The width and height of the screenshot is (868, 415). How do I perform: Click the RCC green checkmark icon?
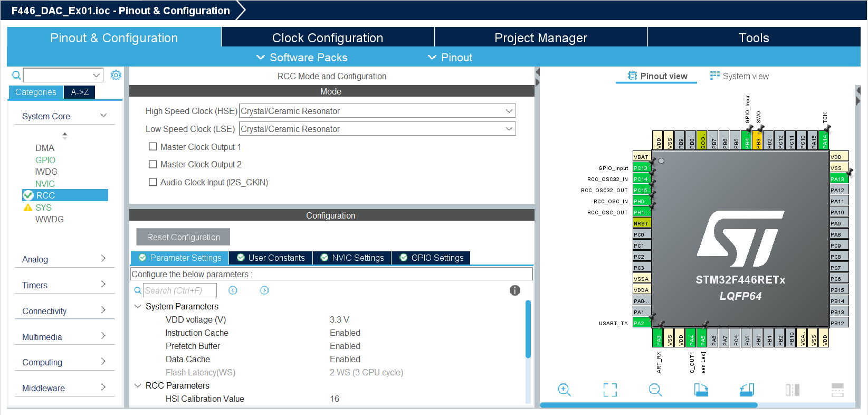click(28, 195)
